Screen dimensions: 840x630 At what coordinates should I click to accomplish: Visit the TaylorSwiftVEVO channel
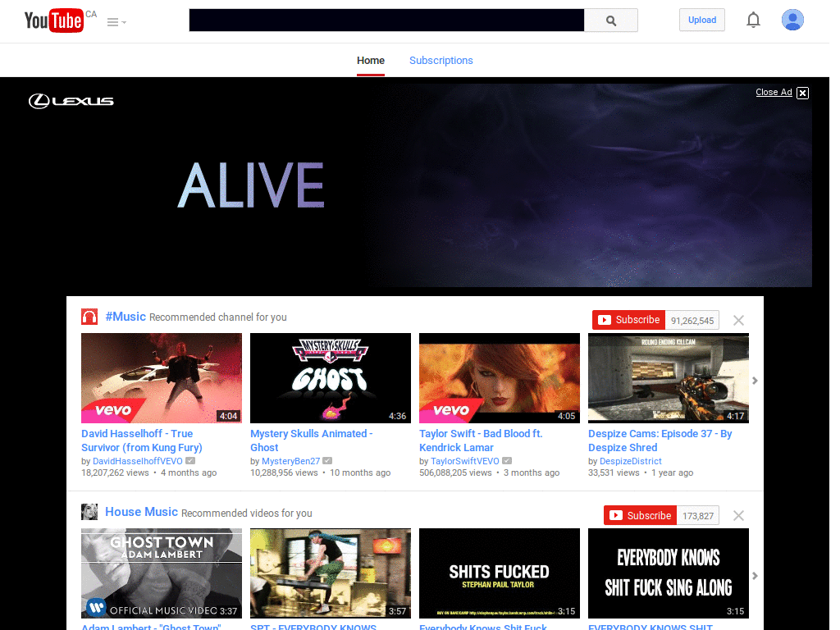(465, 461)
